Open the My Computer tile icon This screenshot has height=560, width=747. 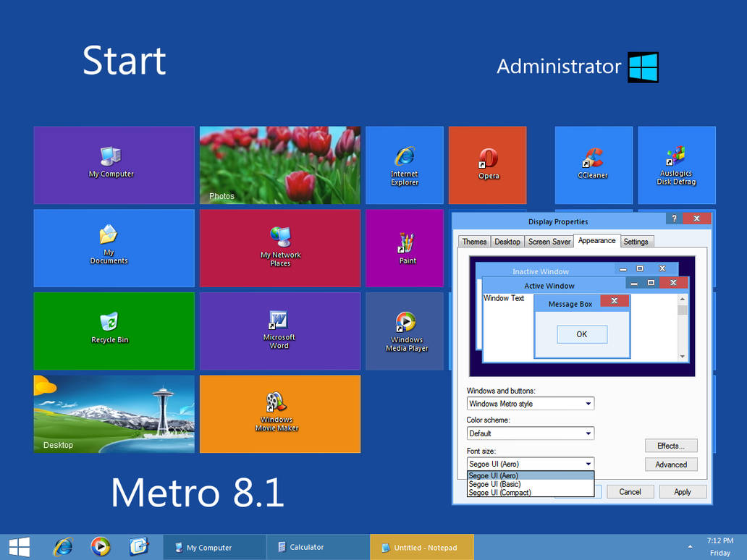tap(114, 165)
